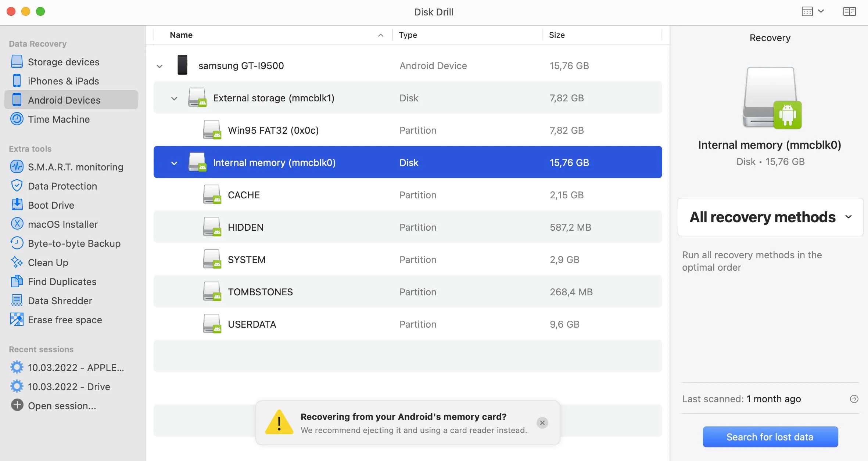The image size is (868, 461).
Task: Open the macOS Installer tool
Action: pyautogui.click(x=63, y=224)
